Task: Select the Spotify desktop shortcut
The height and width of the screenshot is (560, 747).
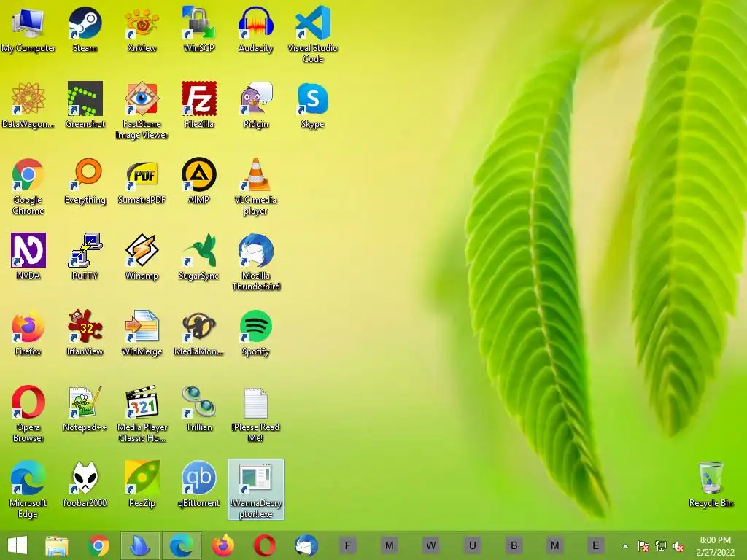Action: tap(256, 332)
